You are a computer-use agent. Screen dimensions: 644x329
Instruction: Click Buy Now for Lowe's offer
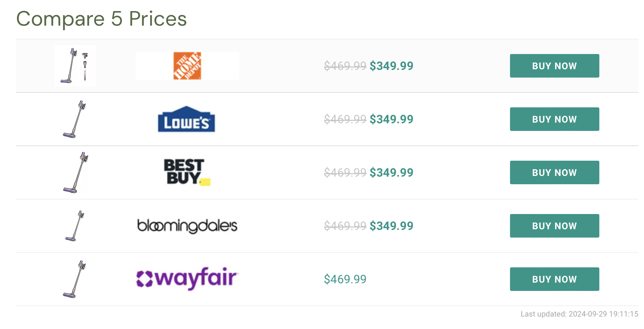tap(554, 119)
